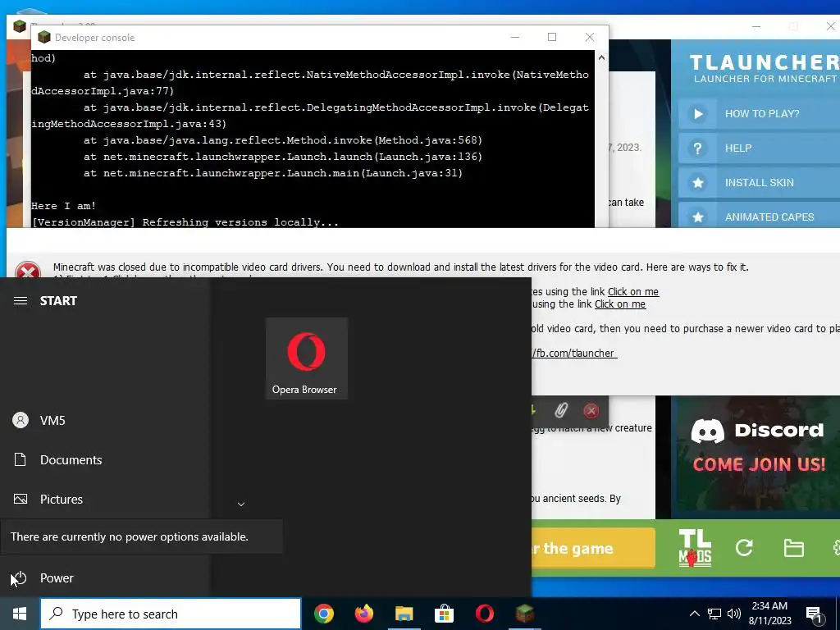Click the Windows Start button

coord(20,614)
